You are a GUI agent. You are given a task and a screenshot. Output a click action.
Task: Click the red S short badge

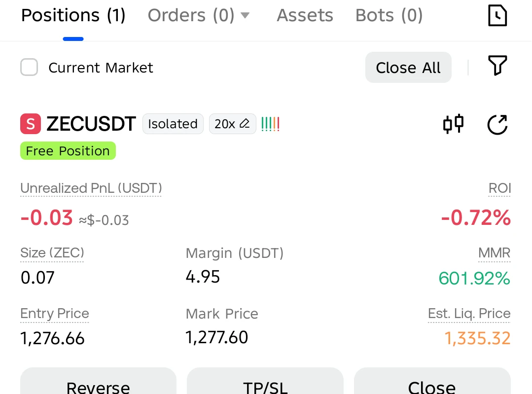pos(31,124)
